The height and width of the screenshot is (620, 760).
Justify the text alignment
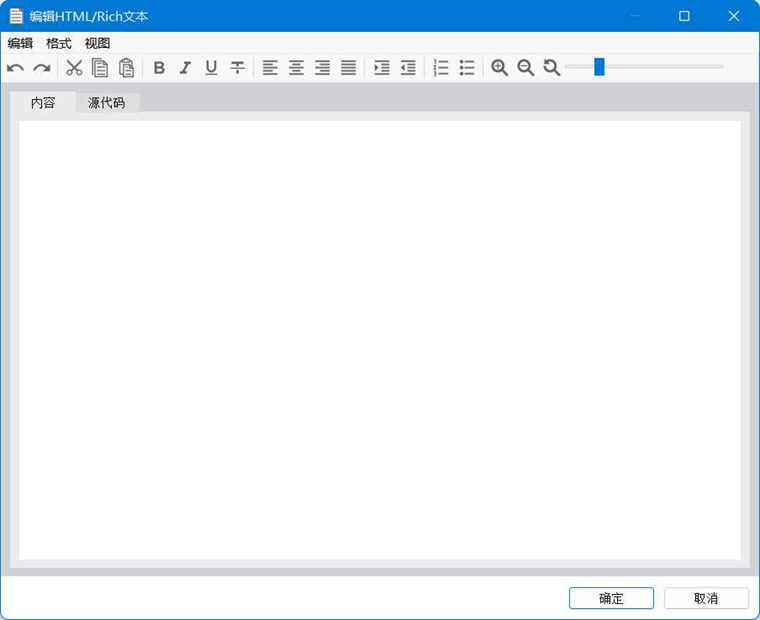pyautogui.click(x=348, y=67)
